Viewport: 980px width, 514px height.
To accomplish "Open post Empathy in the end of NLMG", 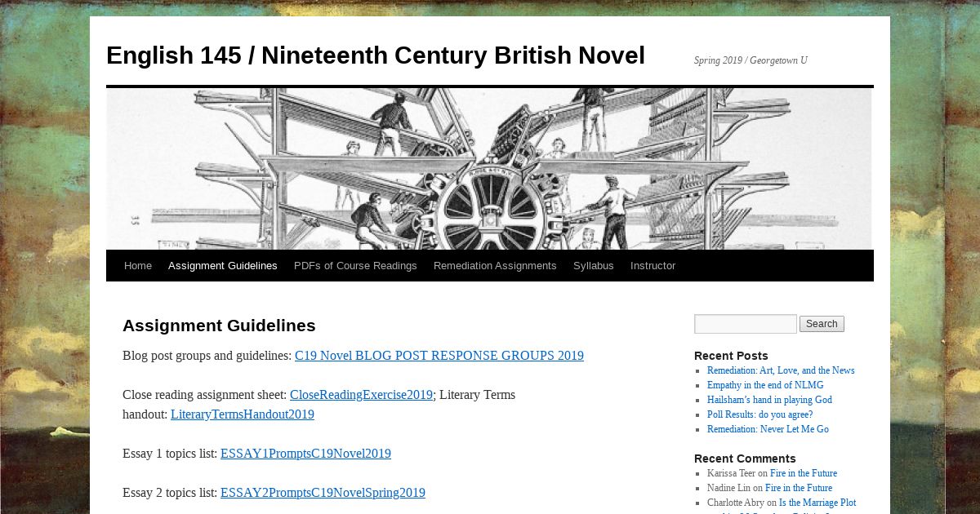I will [x=765, y=385].
